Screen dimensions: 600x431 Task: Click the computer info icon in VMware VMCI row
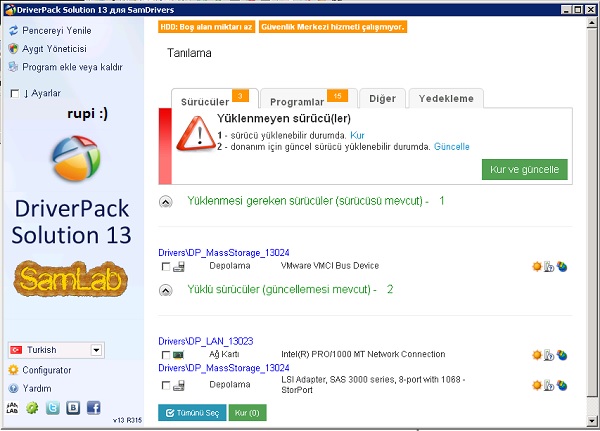point(549,266)
